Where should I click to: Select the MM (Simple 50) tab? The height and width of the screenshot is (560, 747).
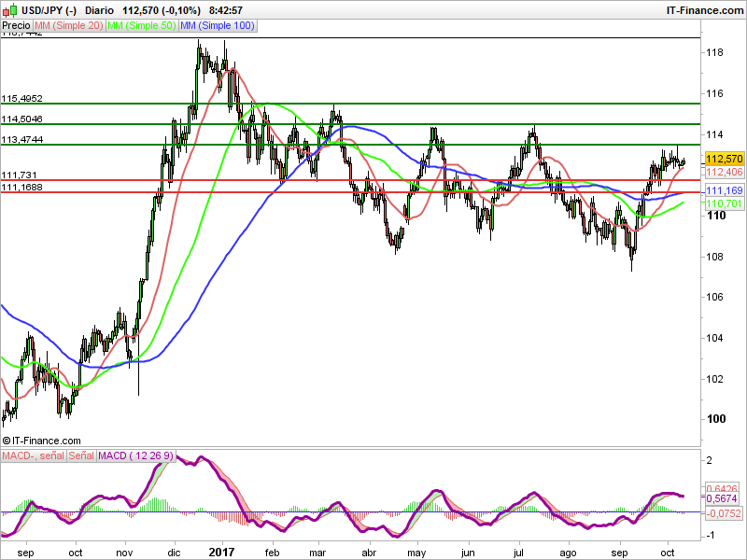142,26
